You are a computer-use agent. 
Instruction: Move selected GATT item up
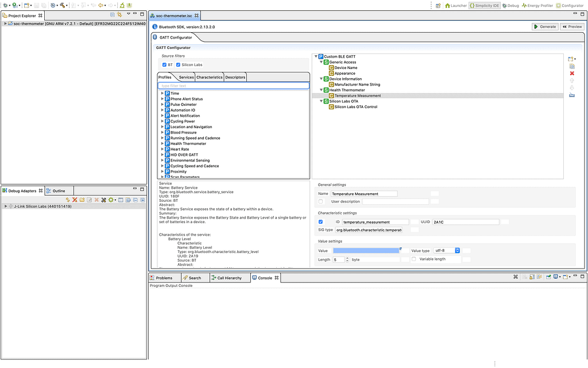coord(572,80)
